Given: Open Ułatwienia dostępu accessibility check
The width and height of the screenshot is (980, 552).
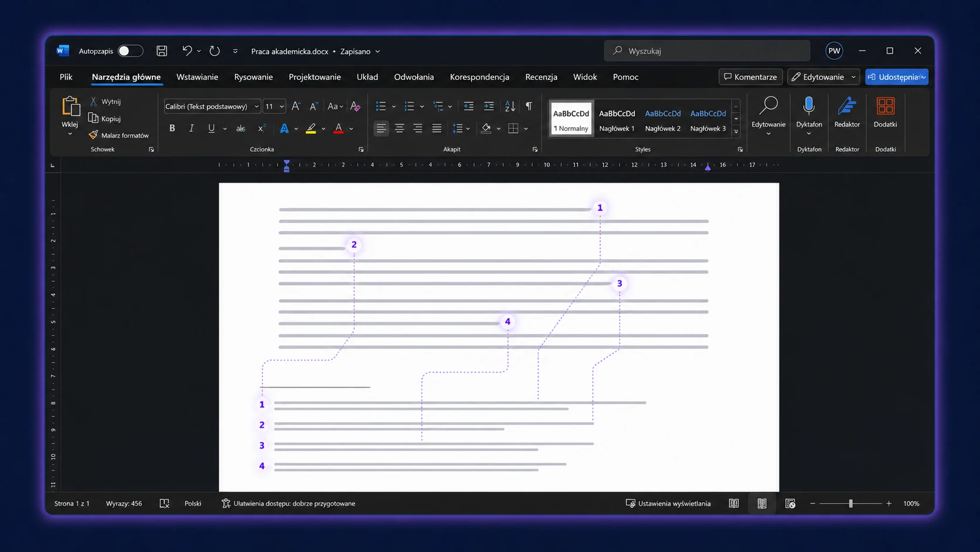Looking at the screenshot, I should (288, 503).
